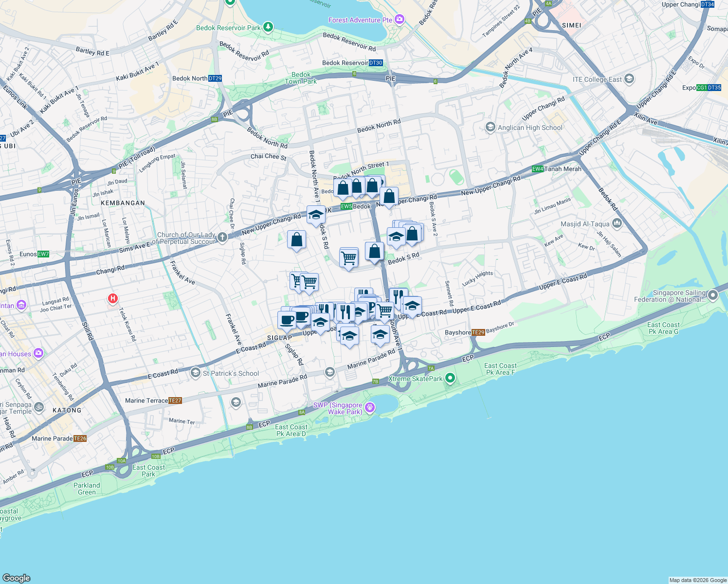This screenshot has width=728, height=584.
Task: Open school marker left of Bedok South Ave 1 label
Action: [x=380, y=334]
